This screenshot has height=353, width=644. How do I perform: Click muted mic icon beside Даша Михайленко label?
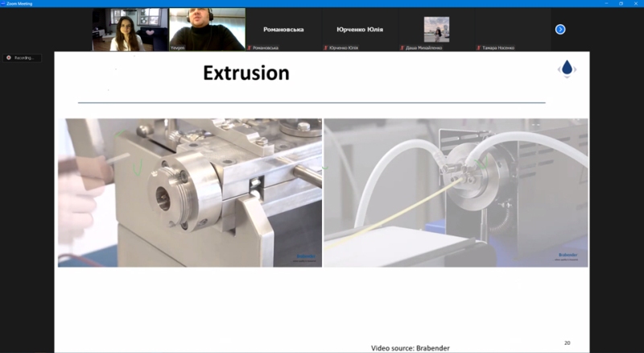tap(402, 48)
